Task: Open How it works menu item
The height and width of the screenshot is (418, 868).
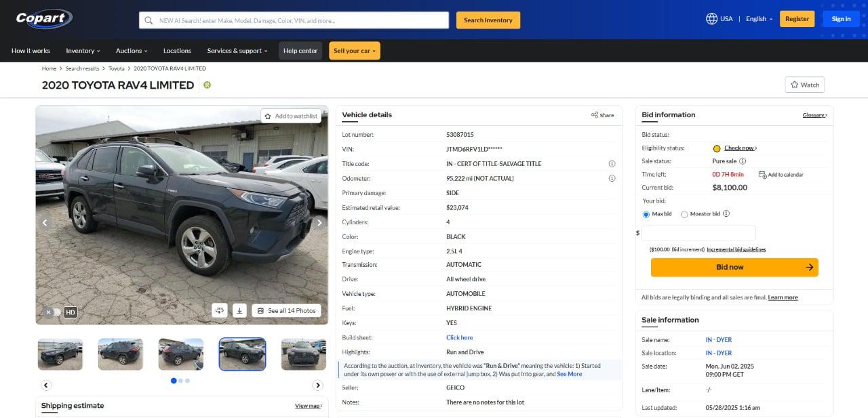Action: point(31,51)
